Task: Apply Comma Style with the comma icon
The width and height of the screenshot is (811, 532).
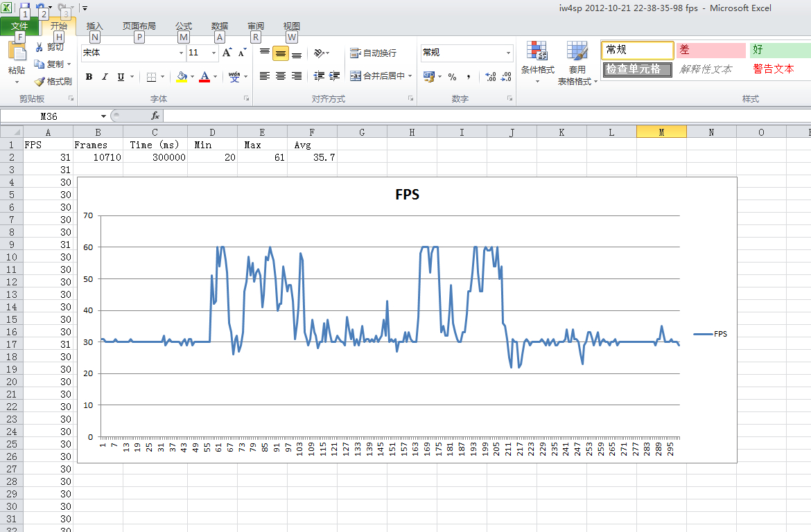Action: coord(469,76)
